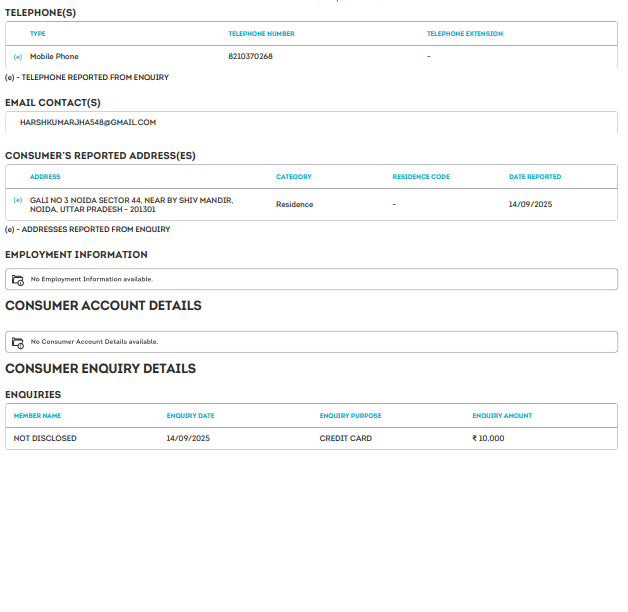Click the folder icon in No Employment Information row
This screenshot has width=628, height=612.
(x=18, y=280)
